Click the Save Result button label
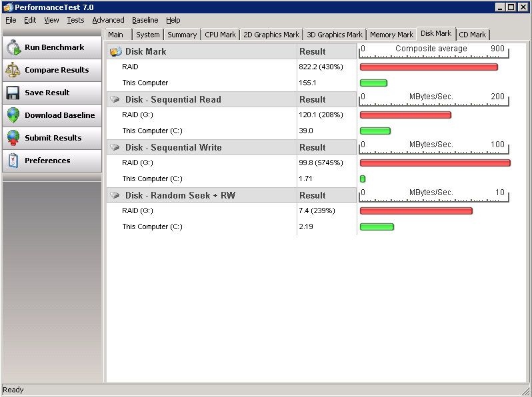The width and height of the screenshot is (532, 397). (x=47, y=93)
